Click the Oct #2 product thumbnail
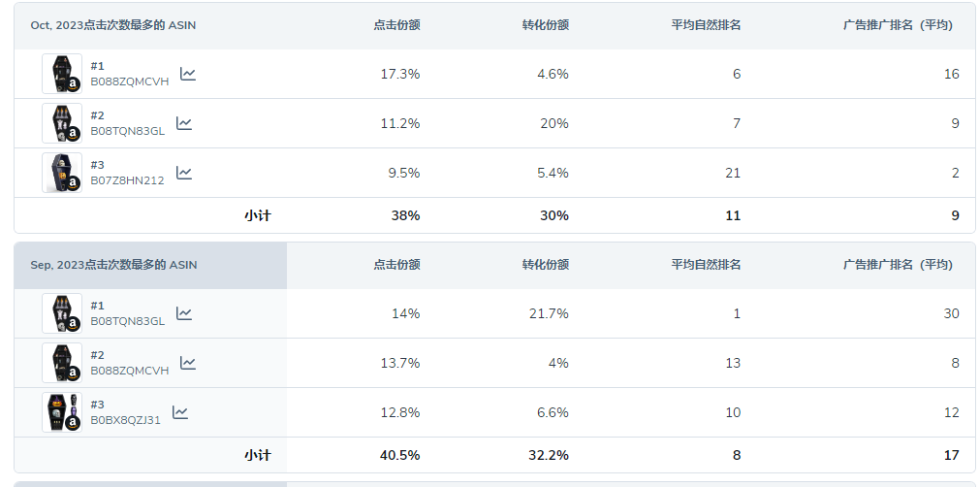 62,123
